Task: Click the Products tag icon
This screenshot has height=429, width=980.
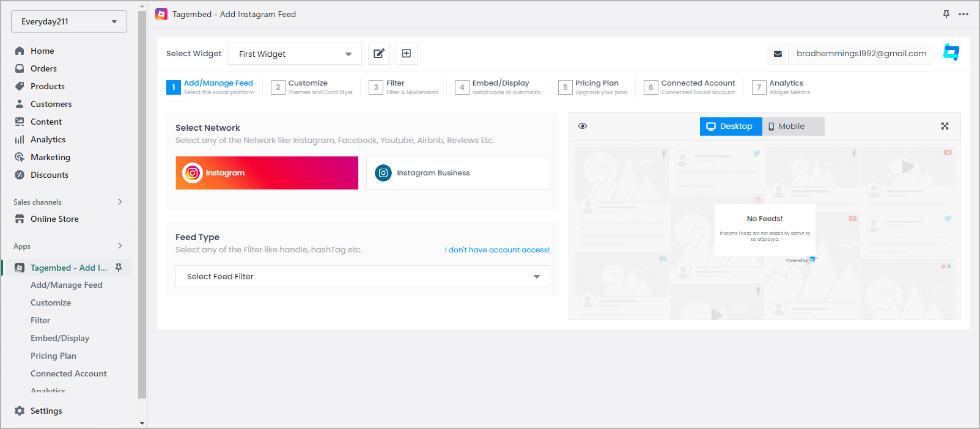Action: [x=20, y=86]
